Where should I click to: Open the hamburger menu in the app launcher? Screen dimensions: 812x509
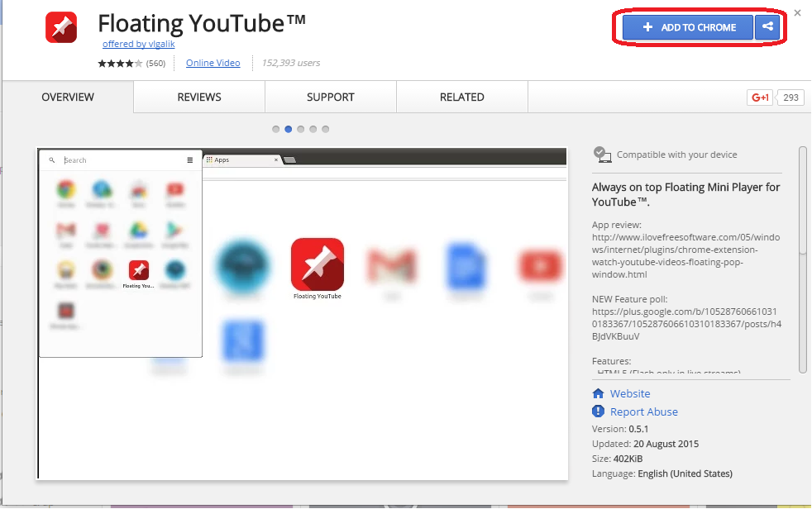[x=190, y=160]
